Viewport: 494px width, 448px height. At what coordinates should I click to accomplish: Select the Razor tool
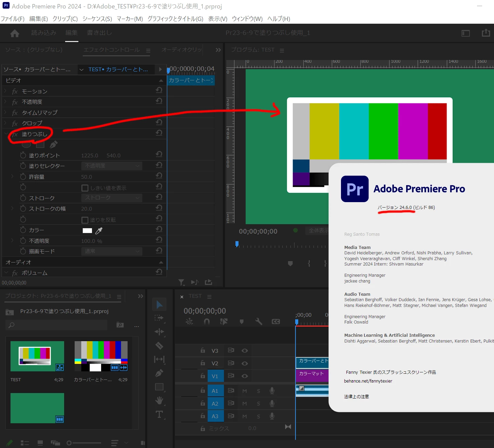click(159, 346)
